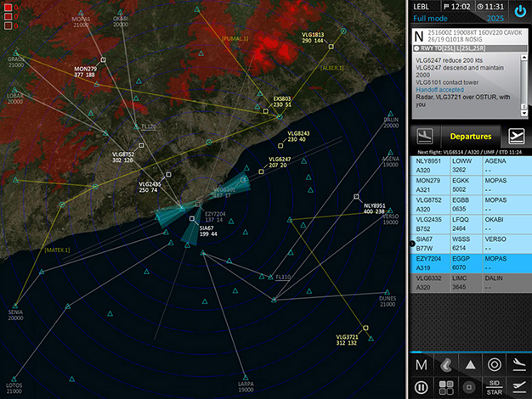Open the four-squares grid panel icon
Image resolution: width=532 pixels, height=399 pixels.
[444, 387]
